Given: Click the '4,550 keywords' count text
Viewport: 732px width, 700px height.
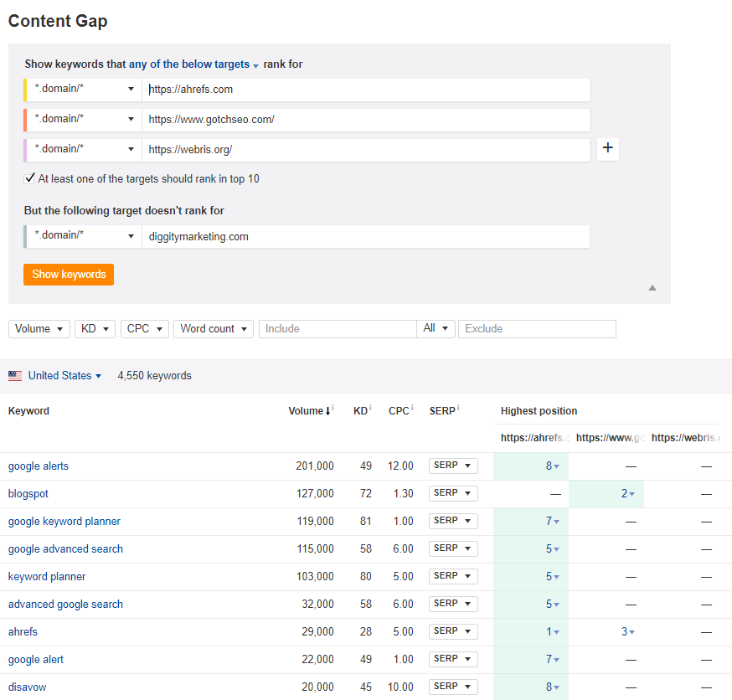Looking at the screenshot, I should point(154,376).
